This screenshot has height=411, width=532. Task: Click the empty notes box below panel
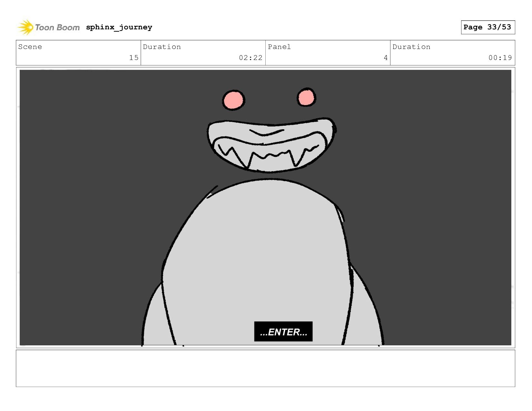tap(265, 368)
